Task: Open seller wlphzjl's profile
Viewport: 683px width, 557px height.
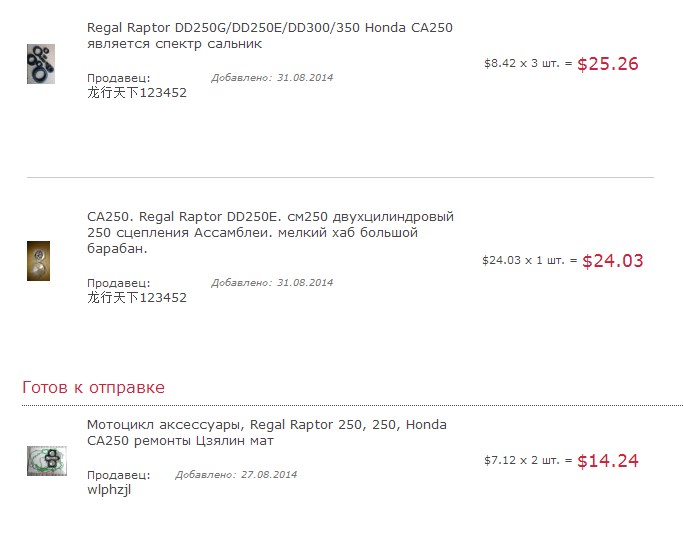Action: 109,490
